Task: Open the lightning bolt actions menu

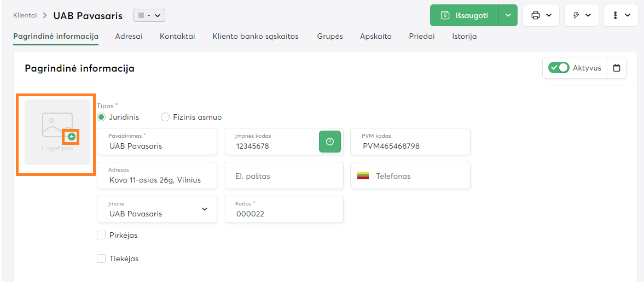Action: click(x=581, y=15)
